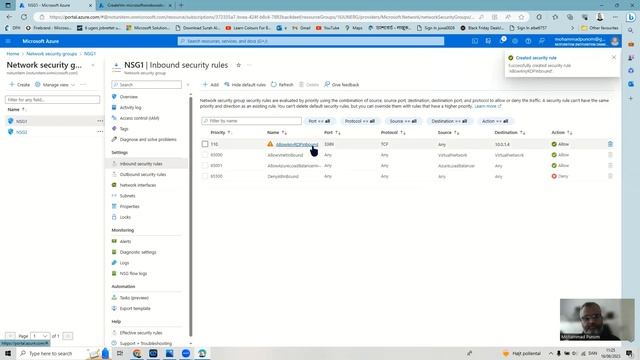
Task: Open more options for NSG1 list row
Action: point(100,121)
